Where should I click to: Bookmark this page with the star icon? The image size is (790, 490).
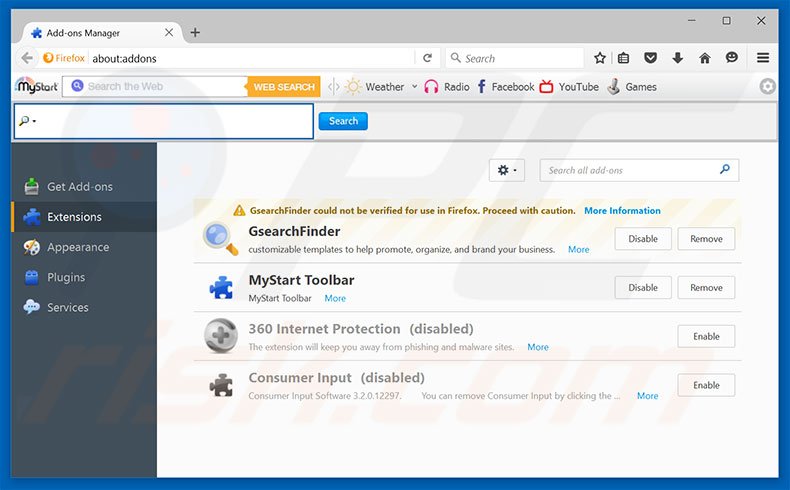600,58
